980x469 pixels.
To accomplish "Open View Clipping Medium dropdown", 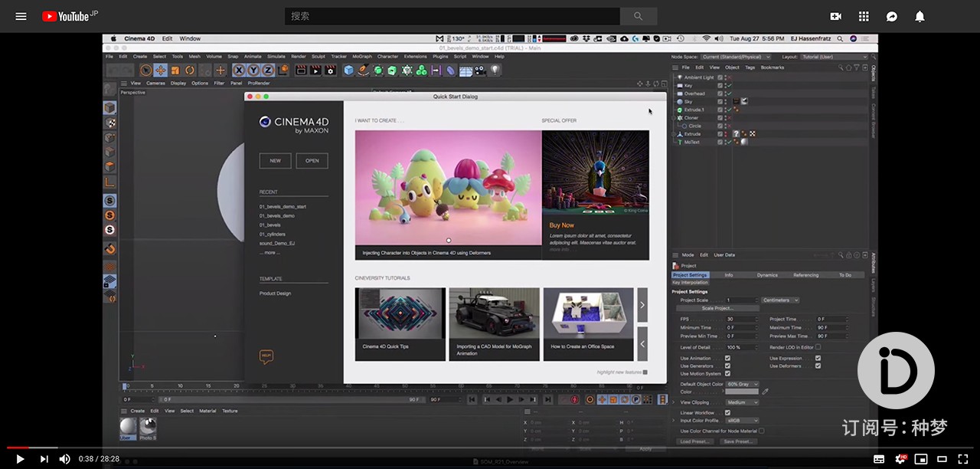I will click(742, 402).
